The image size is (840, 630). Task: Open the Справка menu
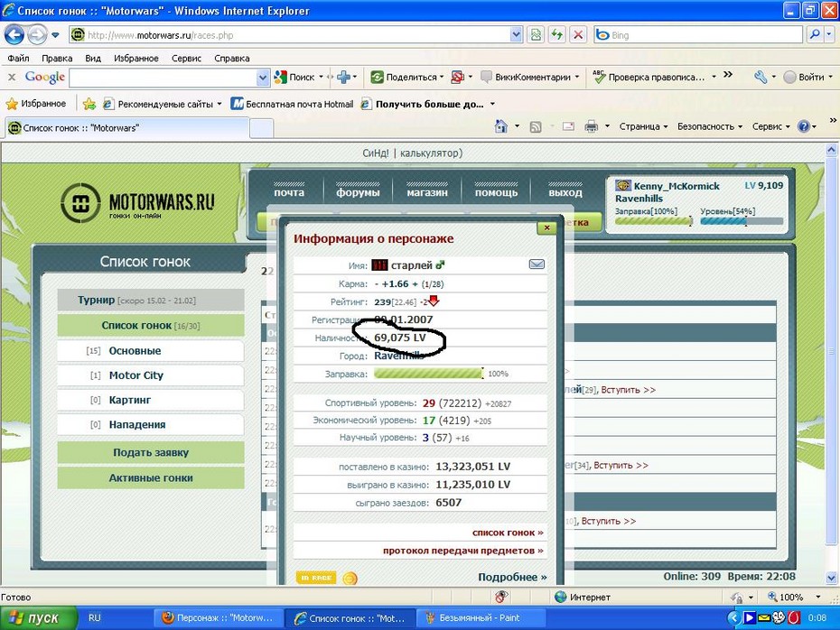(x=231, y=58)
